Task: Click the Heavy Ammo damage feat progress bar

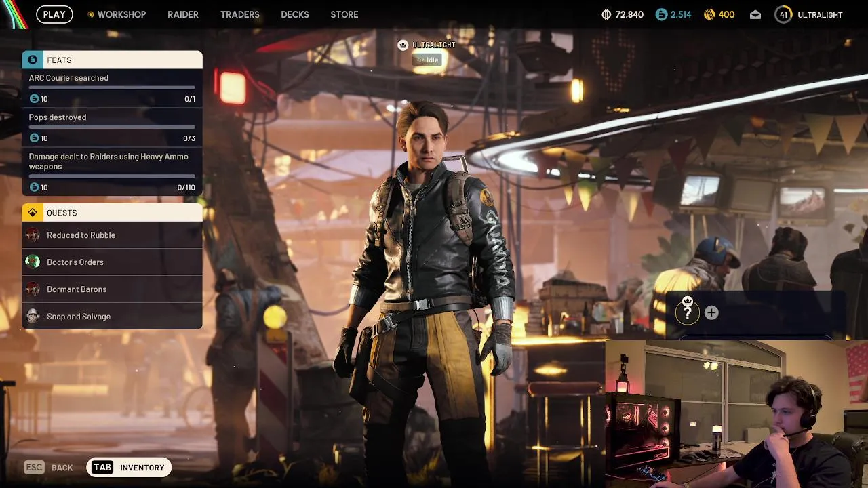Action: 112,176
